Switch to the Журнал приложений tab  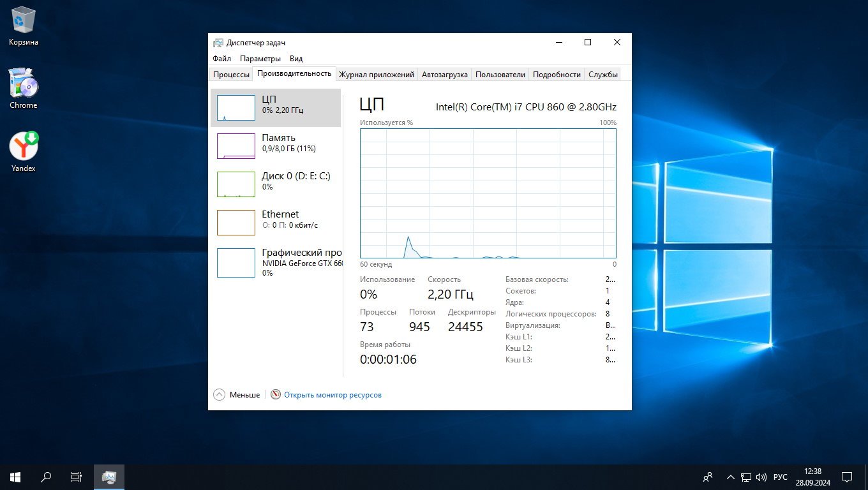[377, 75]
